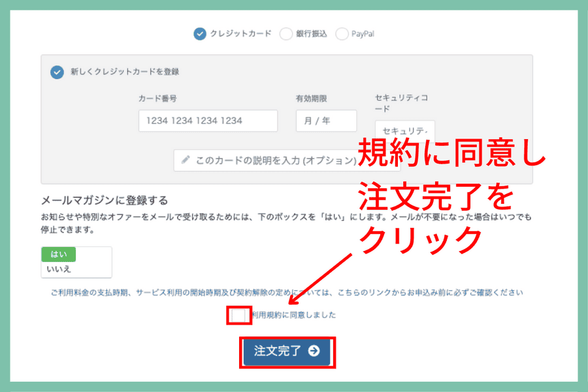Set newsletter toggle to いいえ
Viewport: 588px width, 392px height.
[59, 269]
